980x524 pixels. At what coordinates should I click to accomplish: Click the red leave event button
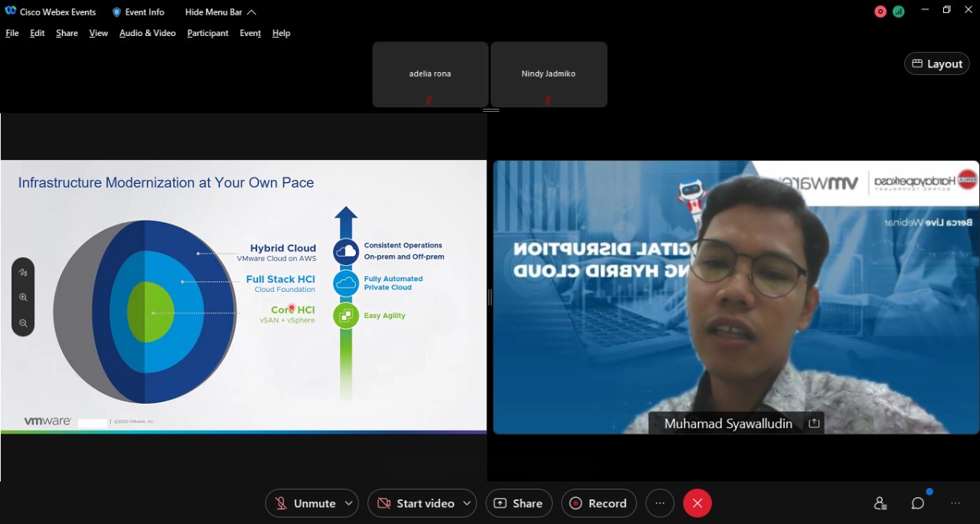coord(697,503)
